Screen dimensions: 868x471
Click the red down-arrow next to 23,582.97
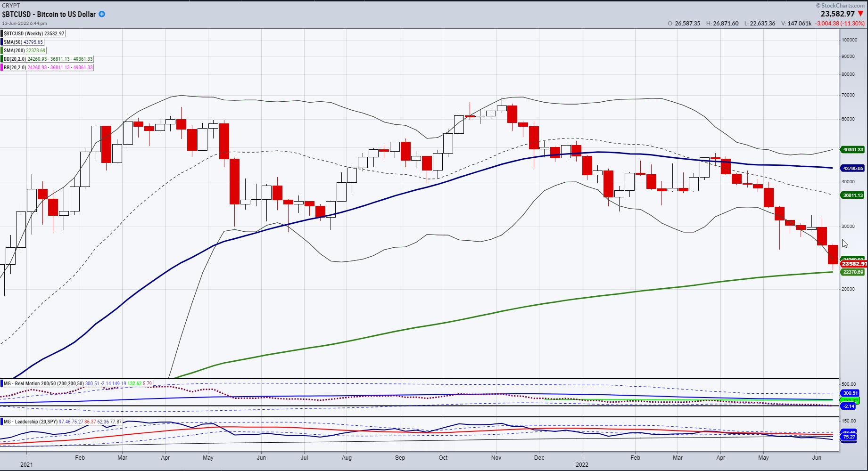click(x=861, y=14)
